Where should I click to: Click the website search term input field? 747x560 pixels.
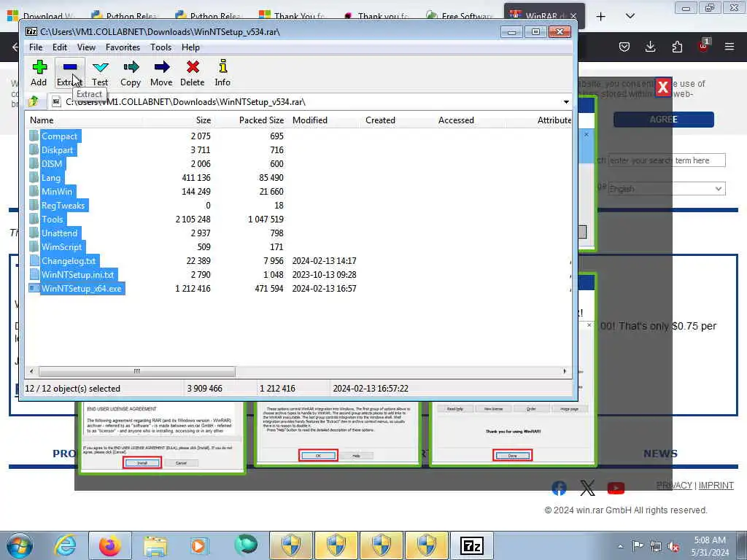coord(667,160)
